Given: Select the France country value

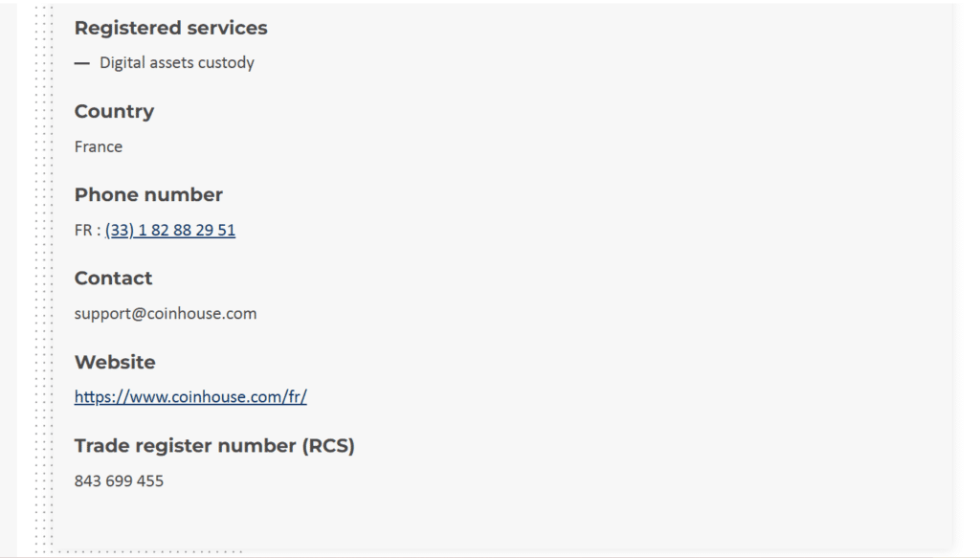Looking at the screenshot, I should pyautogui.click(x=99, y=146).
